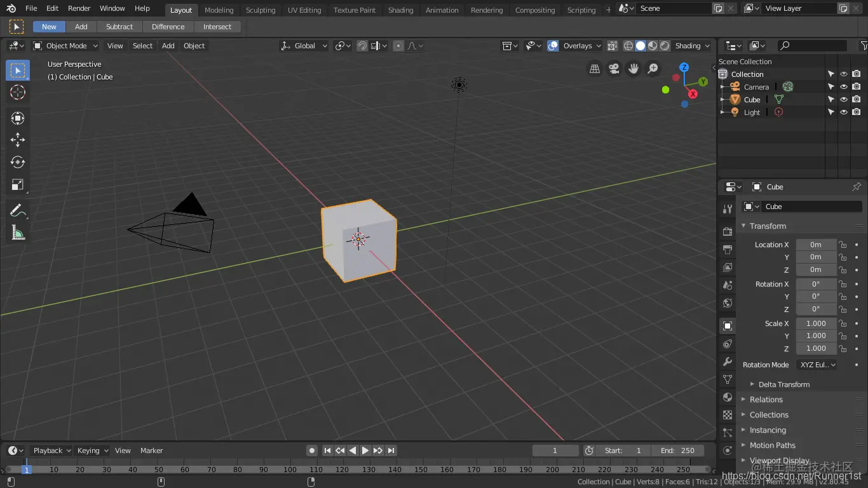Viewport: 868px width, 488px height.
Task: Click the hand pan icon in viewport
Action: pyautogui.click(x=634, y=69)
